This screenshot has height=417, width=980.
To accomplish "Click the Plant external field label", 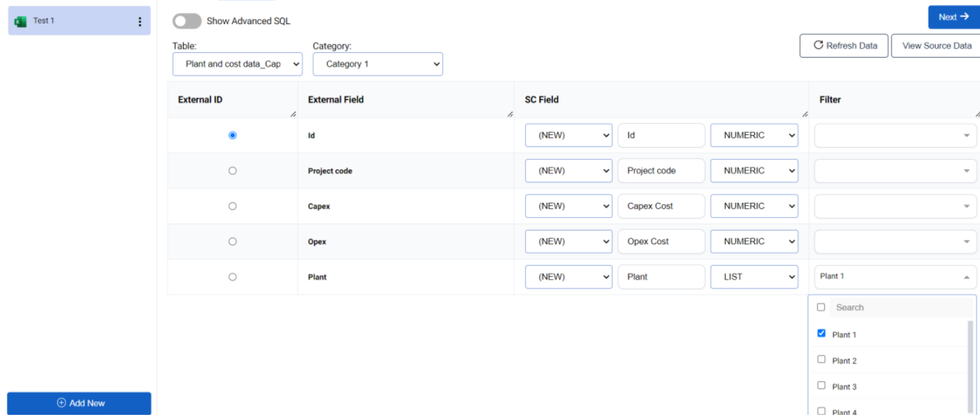I will tap(317, 277).
